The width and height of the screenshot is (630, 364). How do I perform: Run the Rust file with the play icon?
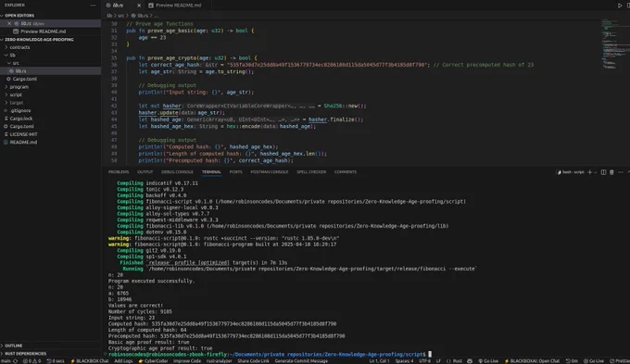[x=619, y=6]
